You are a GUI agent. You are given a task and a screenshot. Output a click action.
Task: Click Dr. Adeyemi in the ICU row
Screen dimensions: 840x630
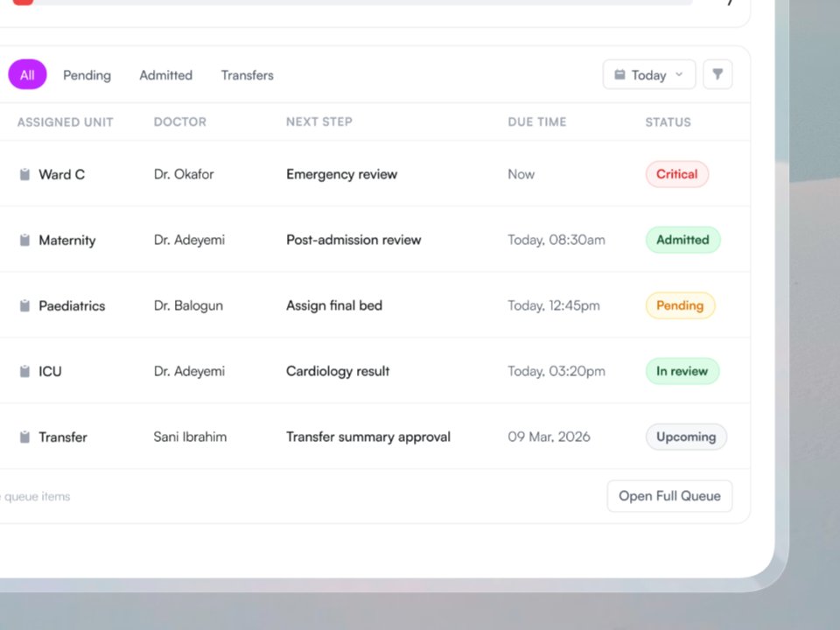click(x=189, y=371)
